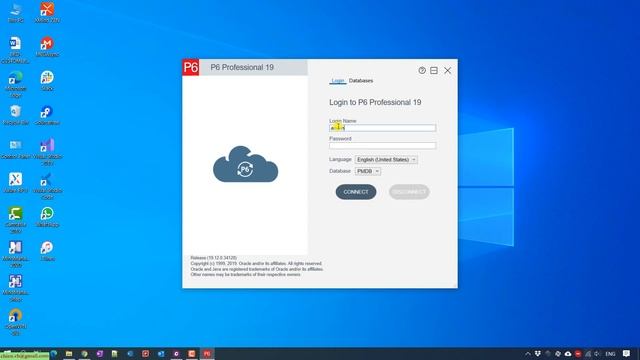The image size is (640, 360).
Task: Open the Microsoft Edge desktop shortcut
Action: click(x=16, y=83)
